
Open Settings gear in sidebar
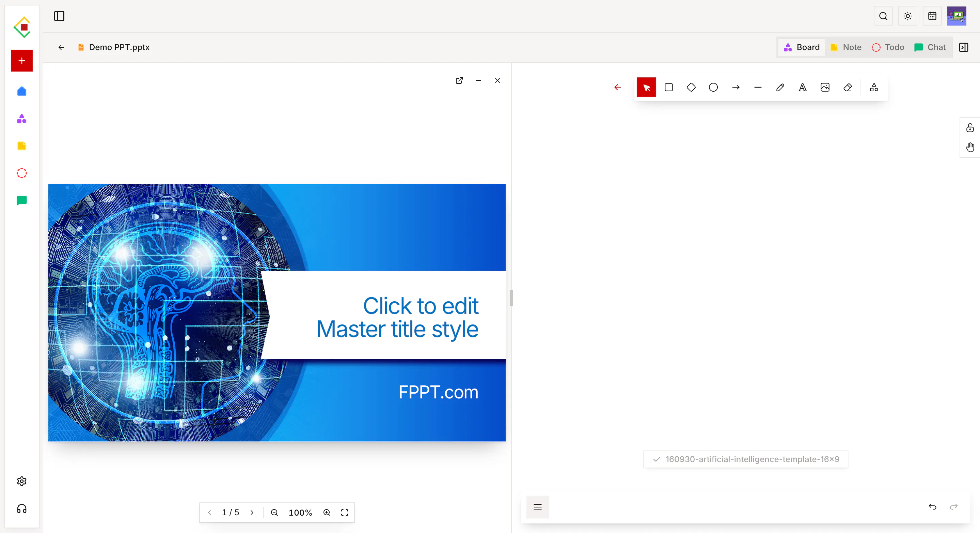pyautogui.click(x=22, y=481)
